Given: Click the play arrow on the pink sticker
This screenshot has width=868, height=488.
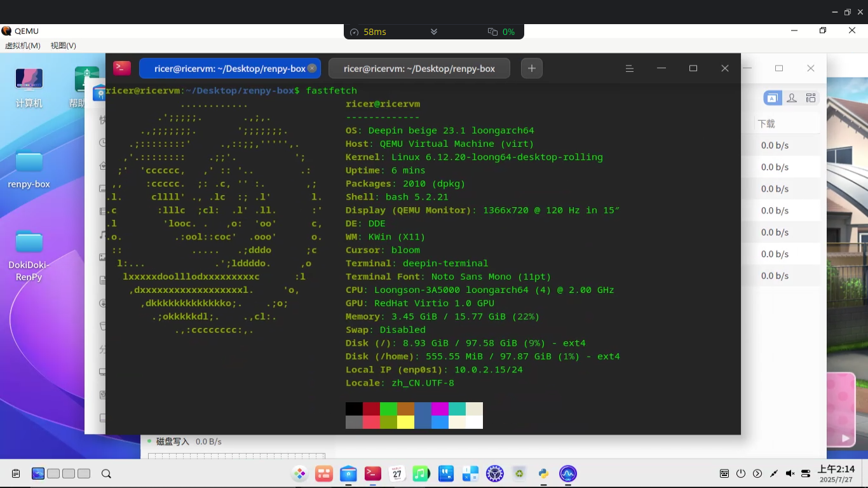Looking at the screenshot, I should click(x=845, y=438).
